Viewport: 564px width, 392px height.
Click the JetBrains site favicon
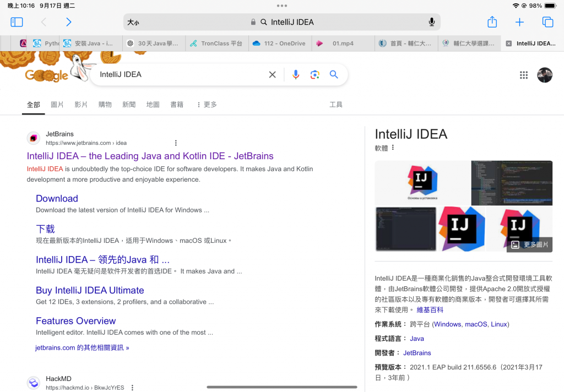pyautogui.click(x=34, y=138)
